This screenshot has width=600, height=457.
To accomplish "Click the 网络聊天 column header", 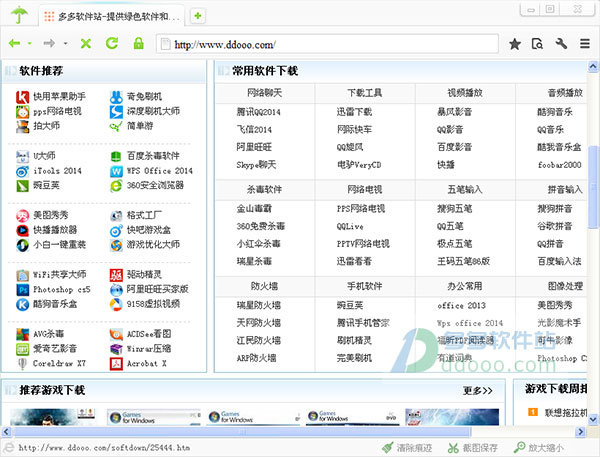I will [x=264, y=93].
